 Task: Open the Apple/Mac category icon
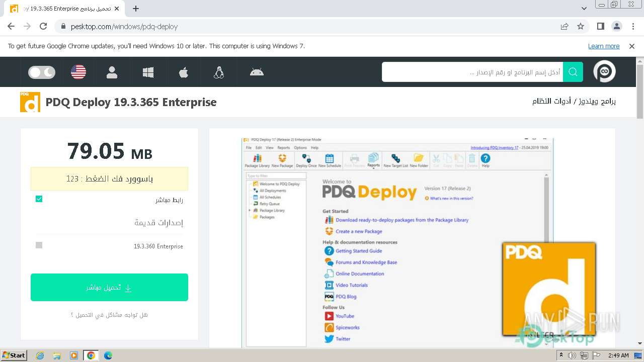pyautogui.click(x=184, y=72)
